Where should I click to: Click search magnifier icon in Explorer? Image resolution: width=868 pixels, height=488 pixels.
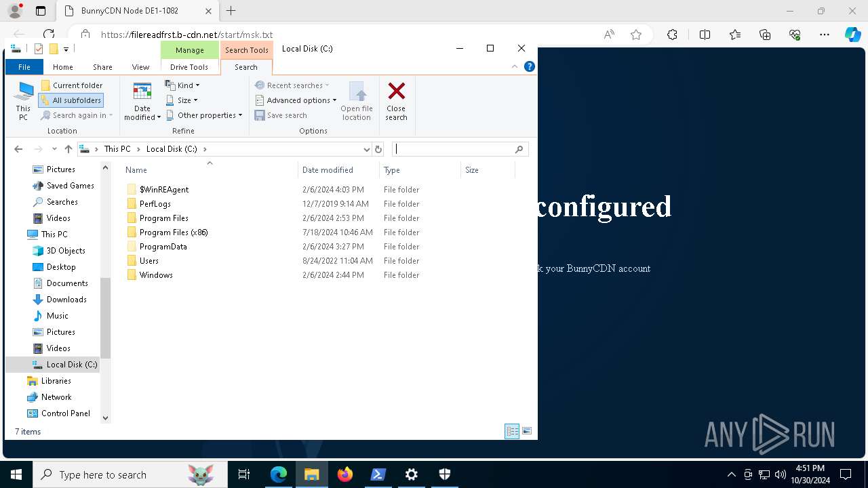pyautogui.click(x=519, y=149)
